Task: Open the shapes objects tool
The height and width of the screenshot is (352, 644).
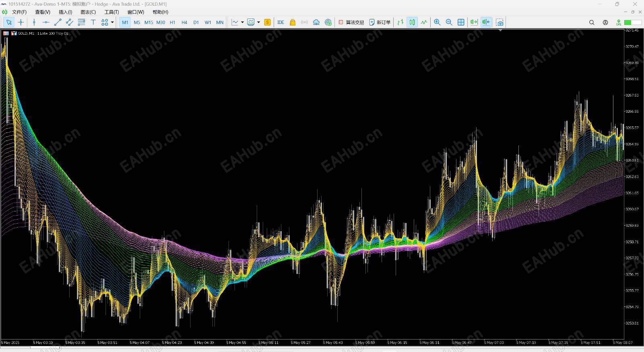Action: click(x=105, y=23)
